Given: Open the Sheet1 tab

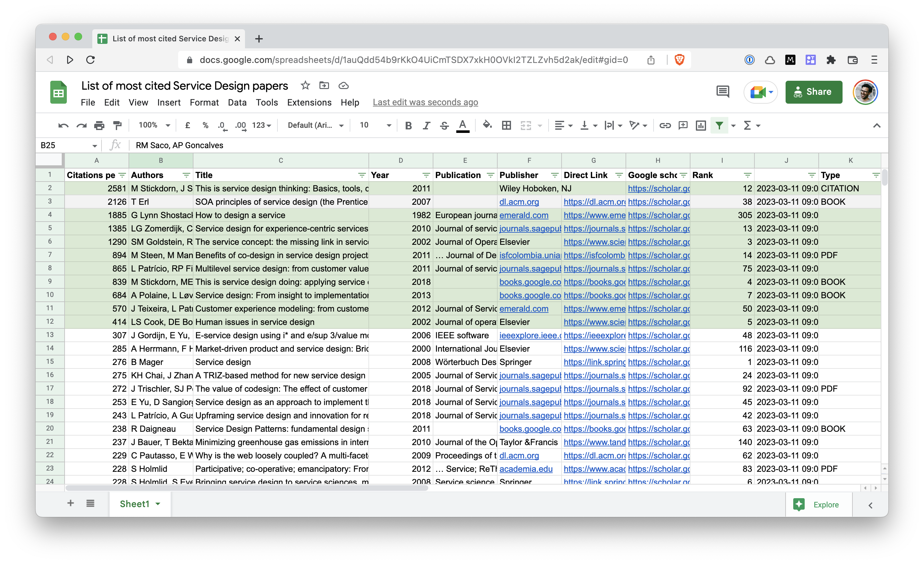Looking at the screenshot, I should pos(135,504).
